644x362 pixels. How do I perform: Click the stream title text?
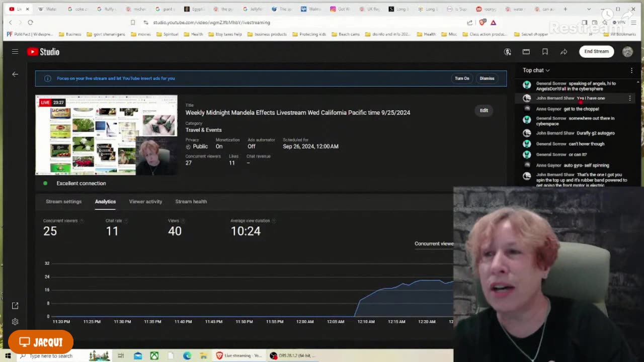(298, 113)
